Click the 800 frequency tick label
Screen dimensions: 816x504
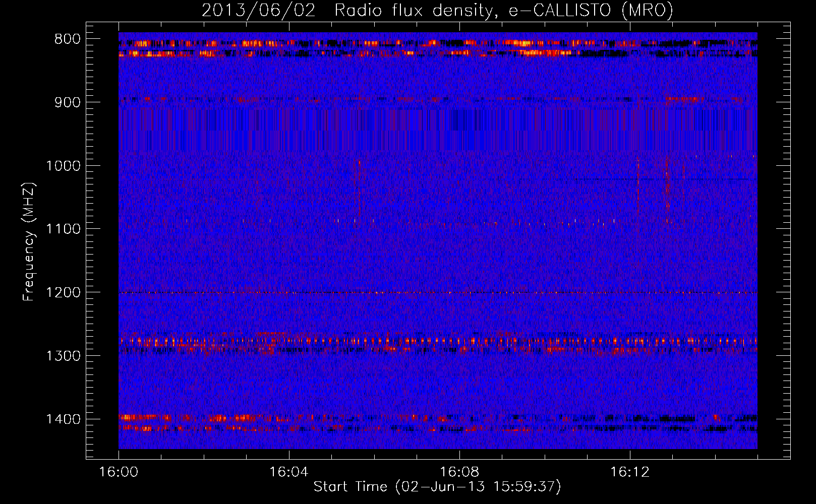67,39
